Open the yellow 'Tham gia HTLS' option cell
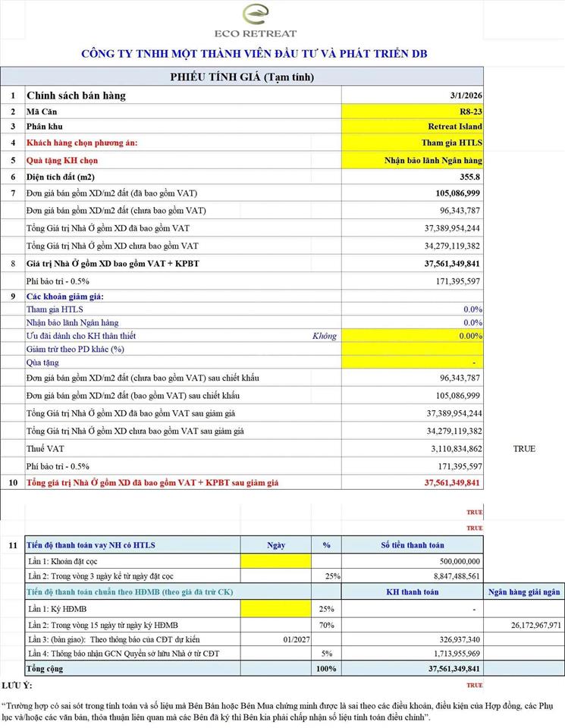Screen dimensions: 565x728 click(413, 143)
